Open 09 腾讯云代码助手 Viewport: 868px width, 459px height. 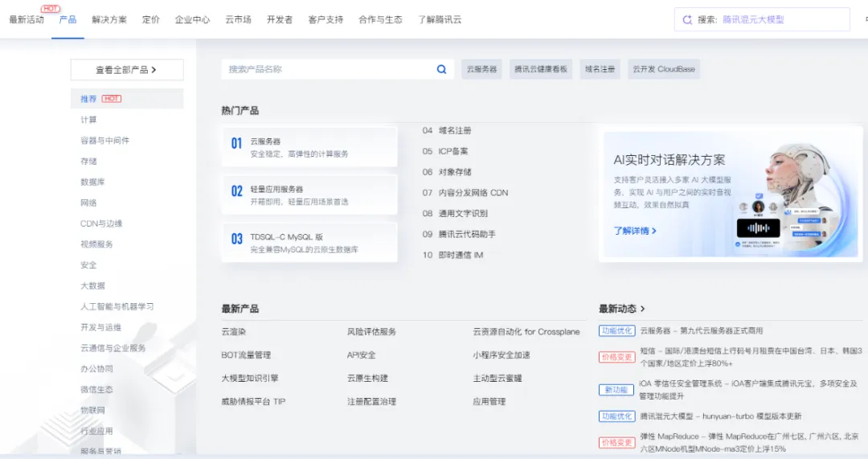tap(459, 234)
